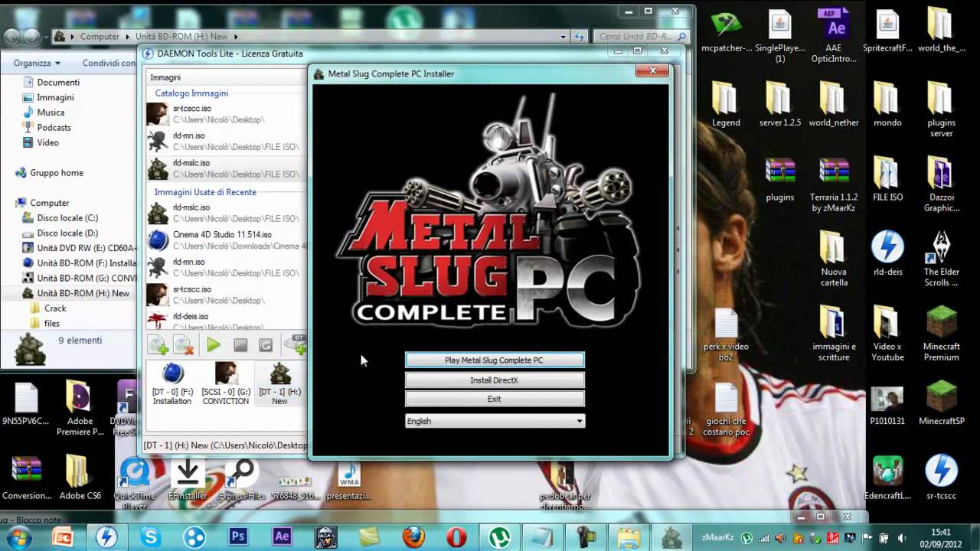This screenshot has height=551, width=980.
Task: Click Condividi con in Explorer toolbar
Action: pos(108,63)
